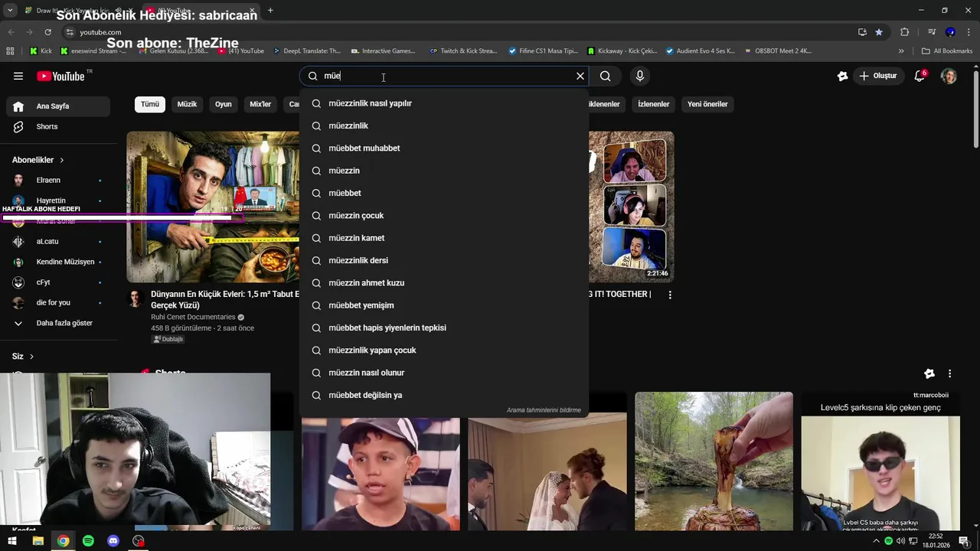Open the All Bookmarks folder

(947, 51)
